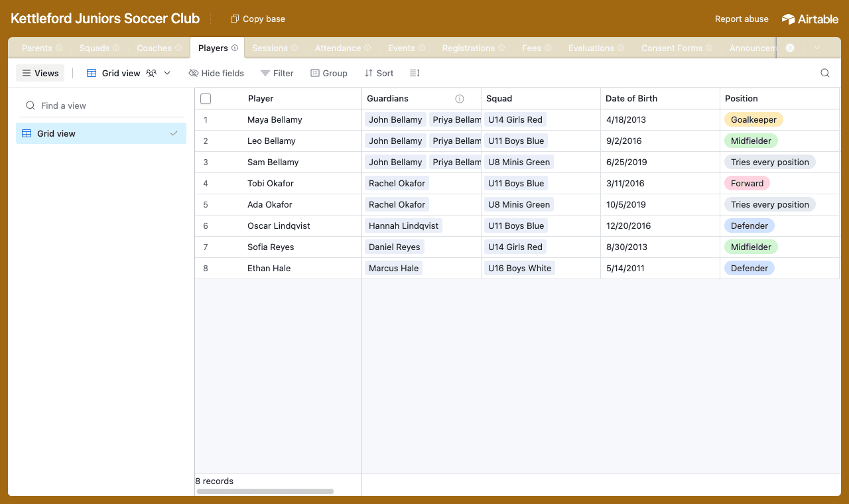Open the Group menu

(x=329, y=73)
